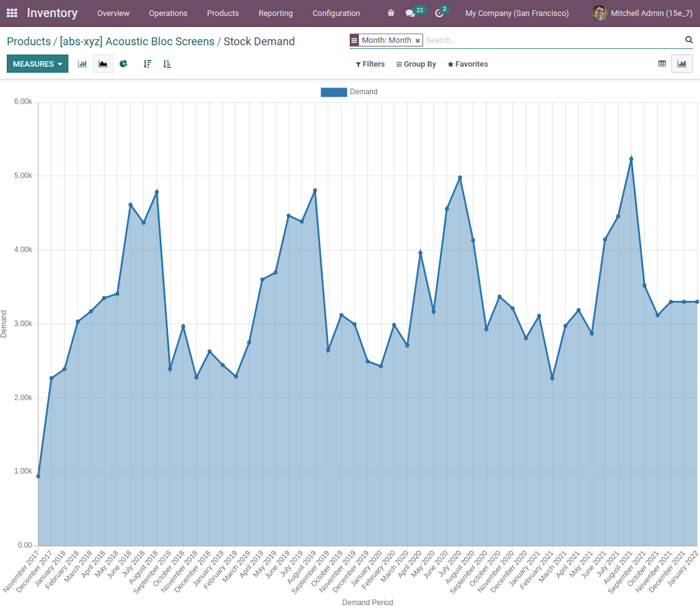Viewport: 700px width, 610px height.
Task: Open the Favorites dropdown
Action: [x=468, y=64]
